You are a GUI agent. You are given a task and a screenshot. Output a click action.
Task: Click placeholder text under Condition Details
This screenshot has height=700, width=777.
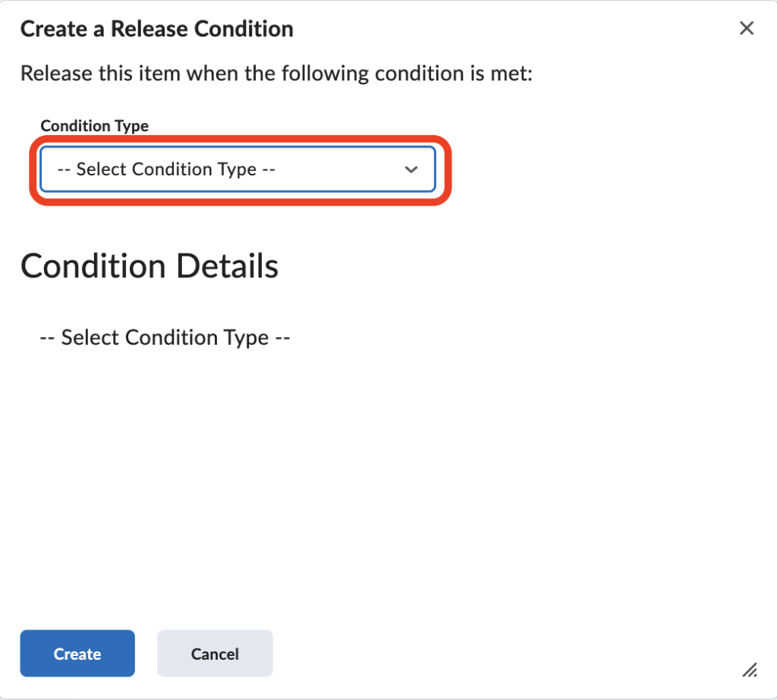click(165, 338)
